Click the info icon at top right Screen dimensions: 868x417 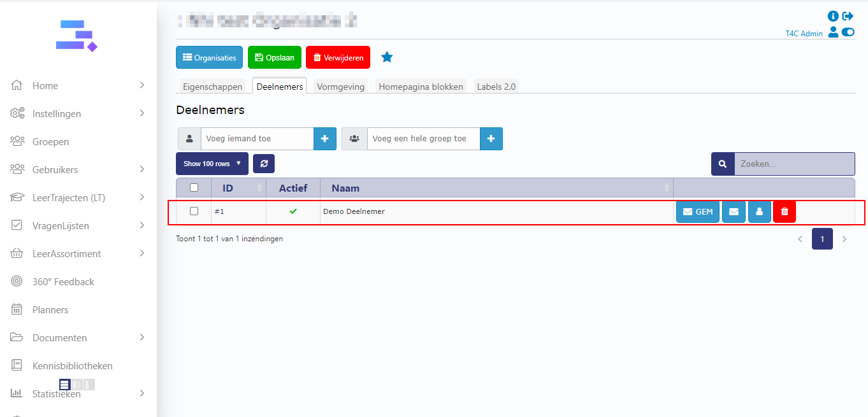(832, 17)
